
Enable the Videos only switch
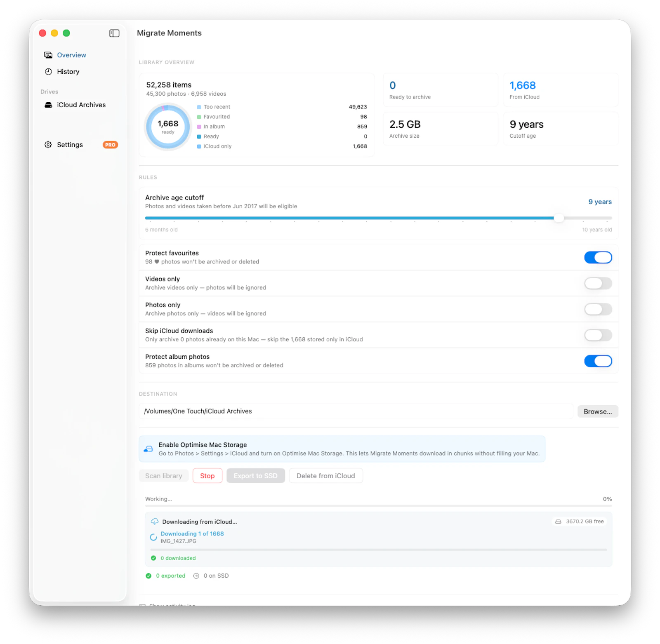(x=598, y=284)
